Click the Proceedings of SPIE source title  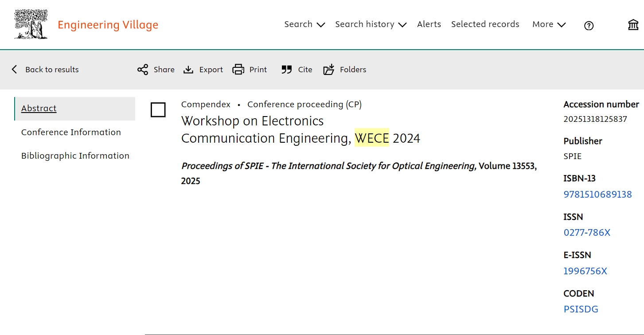(328, 166)
